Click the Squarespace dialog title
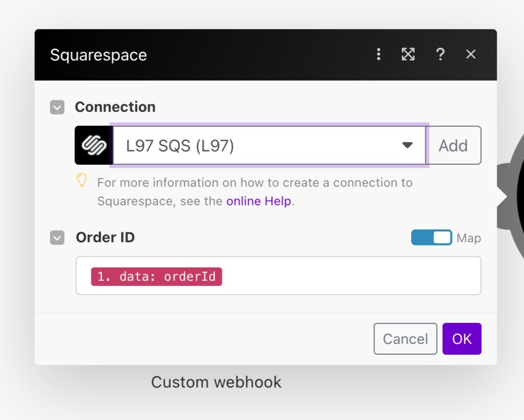 point(99,55)
